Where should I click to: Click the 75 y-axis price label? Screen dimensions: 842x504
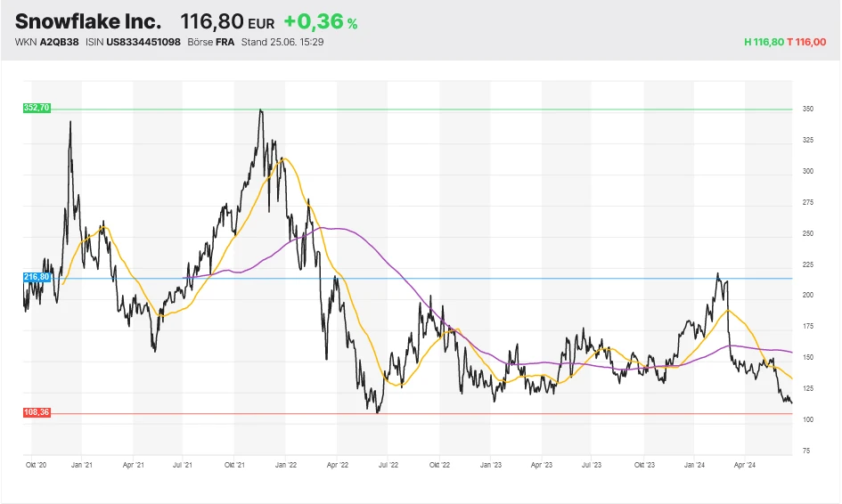[x=806, y=451]
